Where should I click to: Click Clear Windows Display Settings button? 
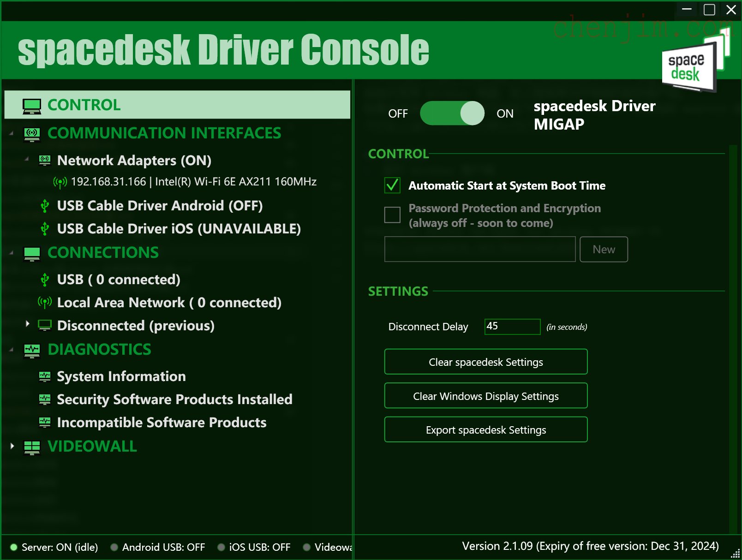click(486, 396)
